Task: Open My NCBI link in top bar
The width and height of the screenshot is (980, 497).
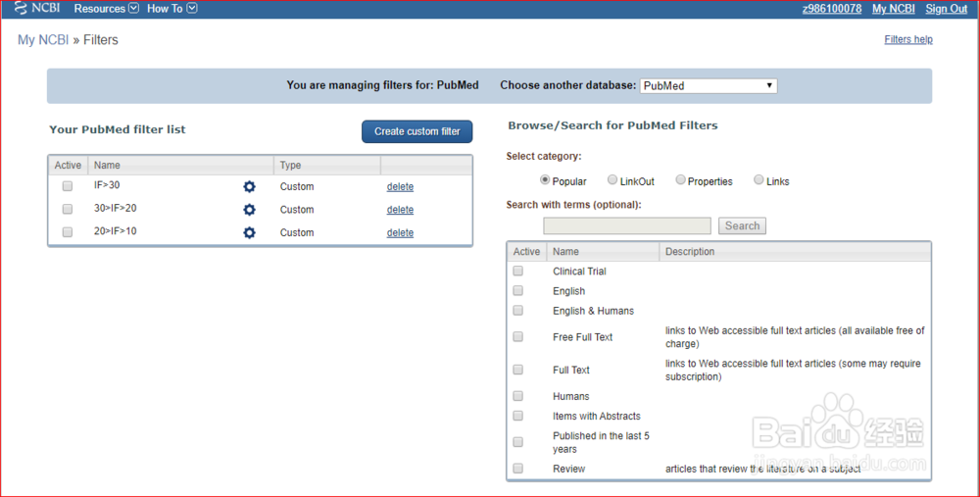Action: pos(893,9)
